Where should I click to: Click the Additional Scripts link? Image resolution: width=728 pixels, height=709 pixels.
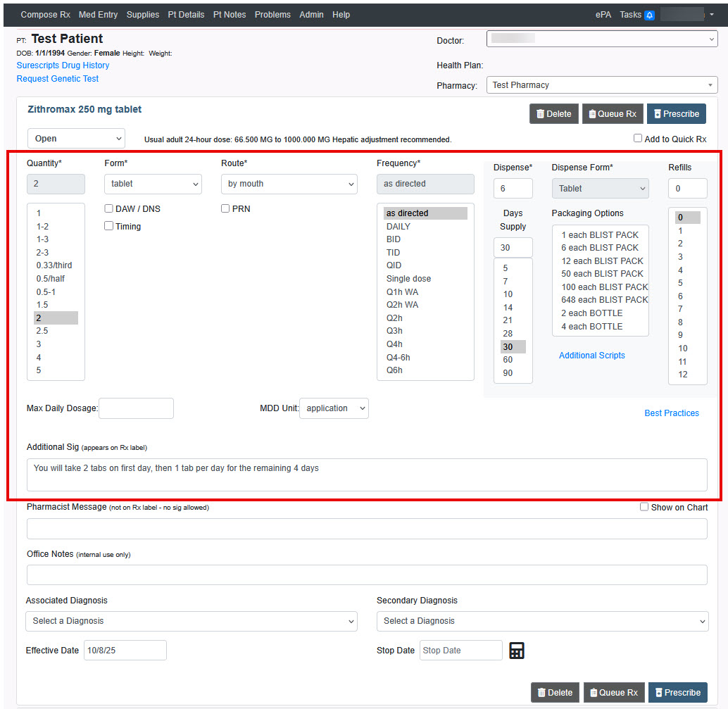tap(591, 356)
